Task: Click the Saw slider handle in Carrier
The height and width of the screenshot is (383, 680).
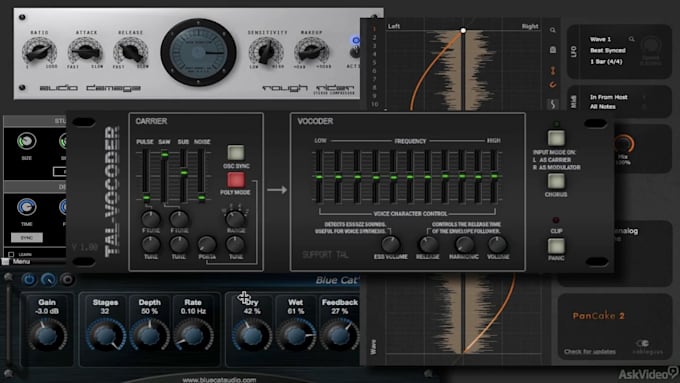Action: [164, 154]
